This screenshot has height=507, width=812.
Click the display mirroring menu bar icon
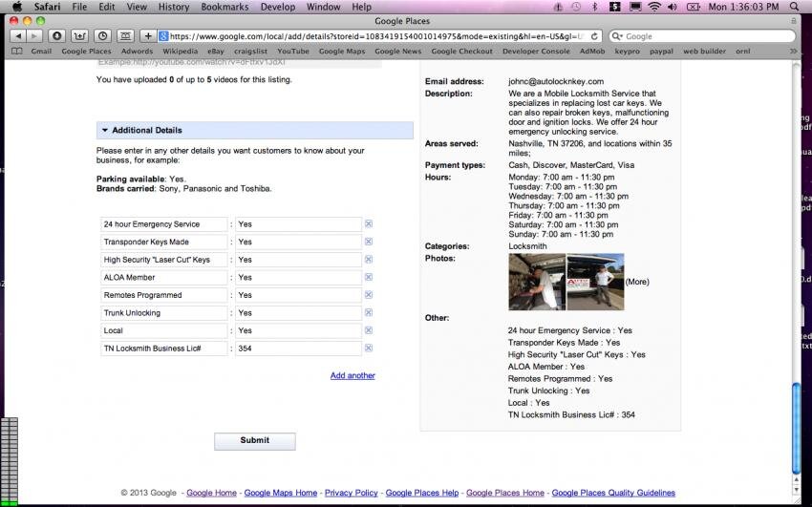click(635, 7)
